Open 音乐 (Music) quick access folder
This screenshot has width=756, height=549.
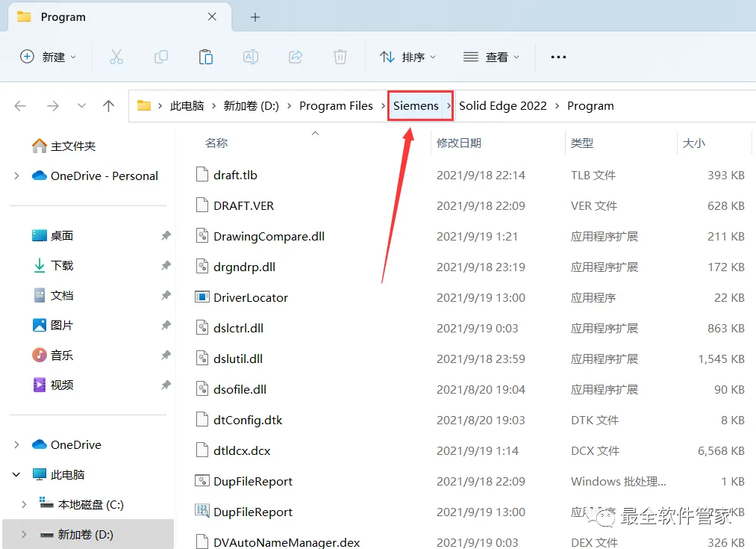[x=53, y=355]
